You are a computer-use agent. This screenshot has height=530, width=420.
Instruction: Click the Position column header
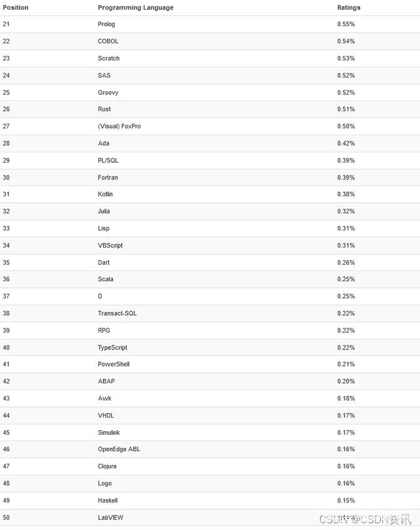(16, 8)
